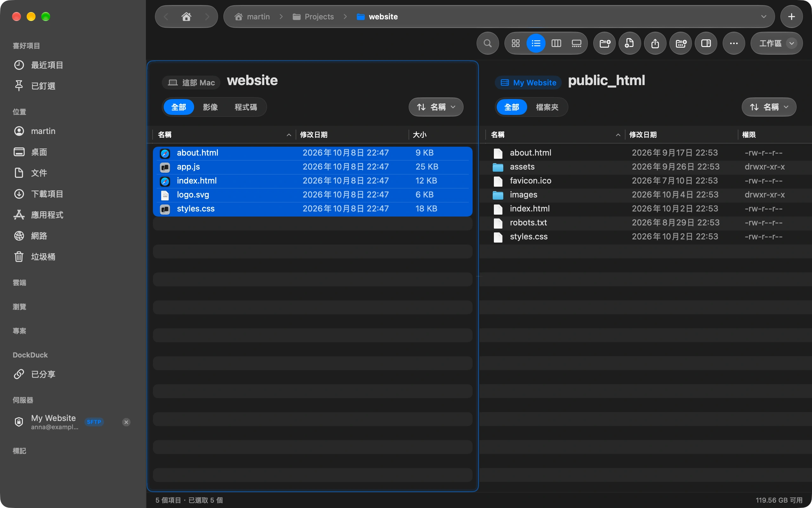Select logo.svg in the website pane
The image size is (812, 508).
(313, 195)
